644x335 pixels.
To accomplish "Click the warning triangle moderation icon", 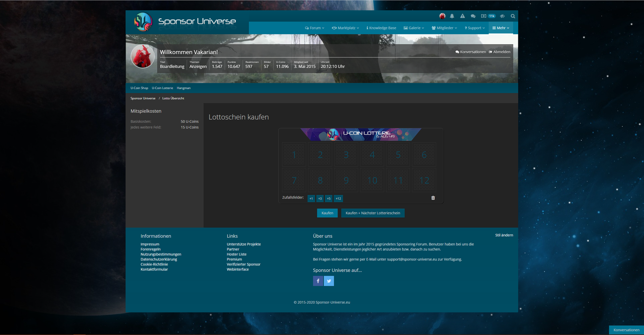I will [463, 16].
